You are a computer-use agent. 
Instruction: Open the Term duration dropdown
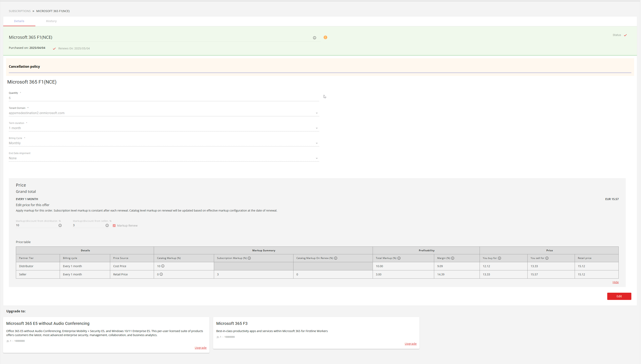(x=164, y=128)
